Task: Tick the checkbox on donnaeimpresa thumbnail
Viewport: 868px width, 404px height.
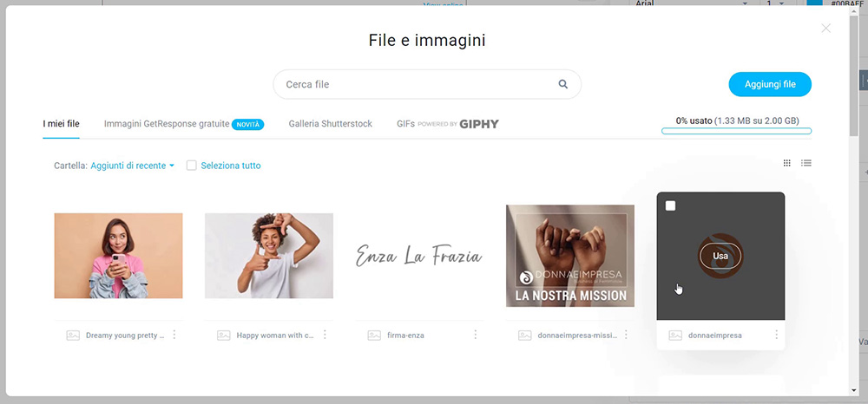Action: pyautogui.click(x=670, y=205)
